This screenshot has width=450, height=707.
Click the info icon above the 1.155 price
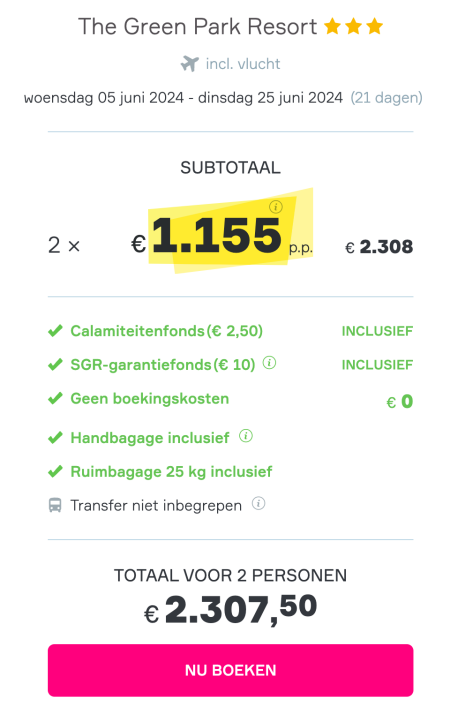tap(276, 207)
